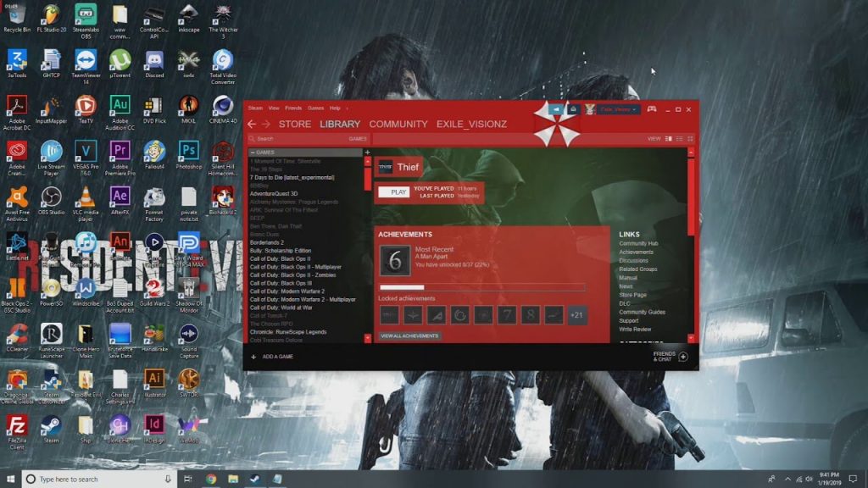Screen dimensions: 868x488
Task: Open the GAMES filter dropdown beside the search box
Action: click(x=357, y=139)
